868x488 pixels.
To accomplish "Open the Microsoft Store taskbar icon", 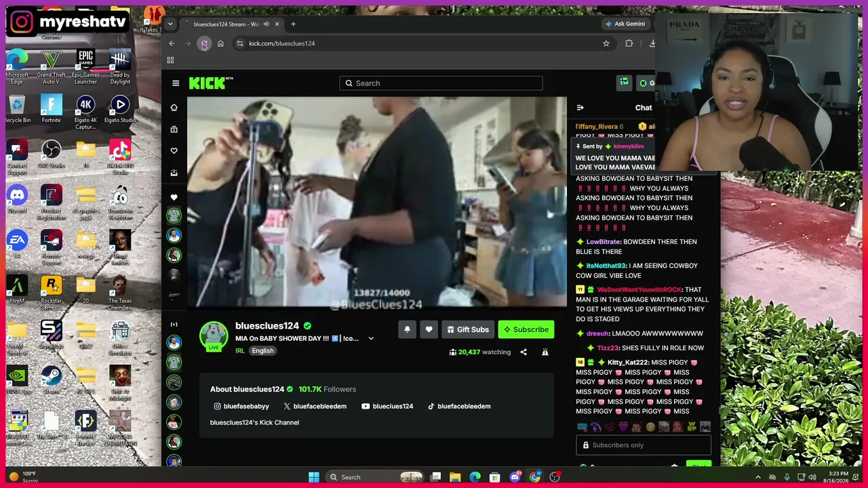I will point(495,477).
